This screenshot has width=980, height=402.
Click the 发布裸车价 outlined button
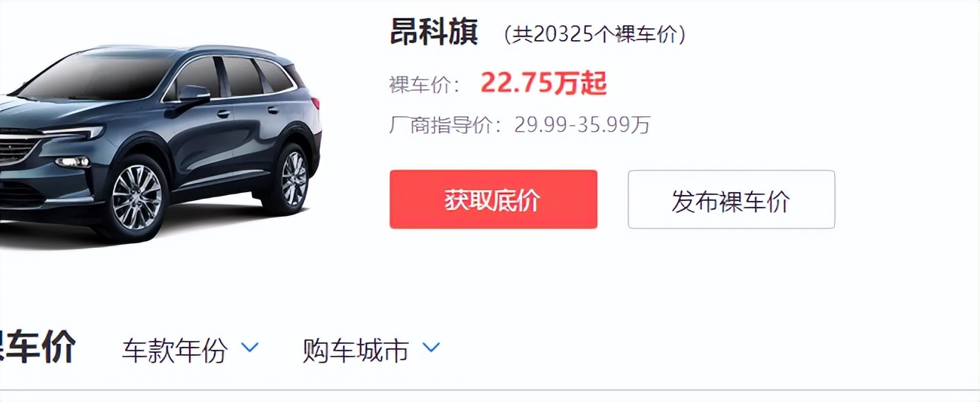pyautogui.click(x=731, y=200)
